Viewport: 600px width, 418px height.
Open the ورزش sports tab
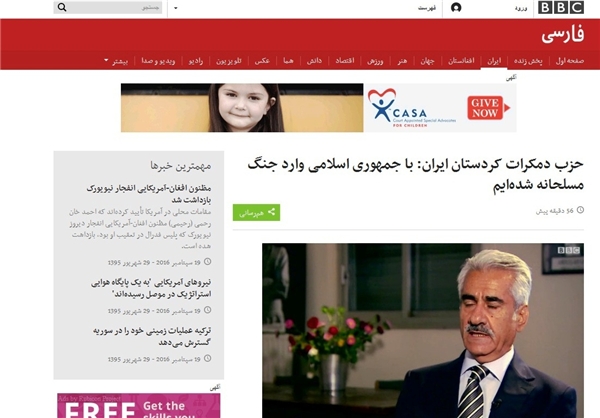373,61
